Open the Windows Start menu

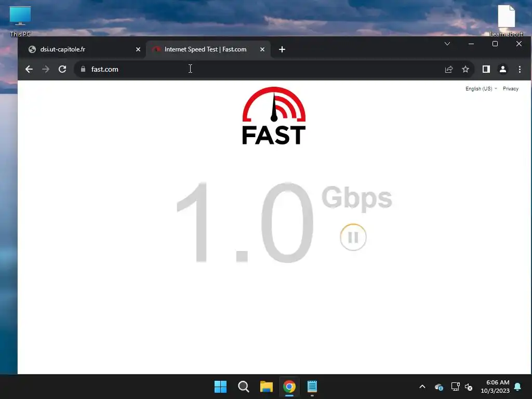(220, 387)
